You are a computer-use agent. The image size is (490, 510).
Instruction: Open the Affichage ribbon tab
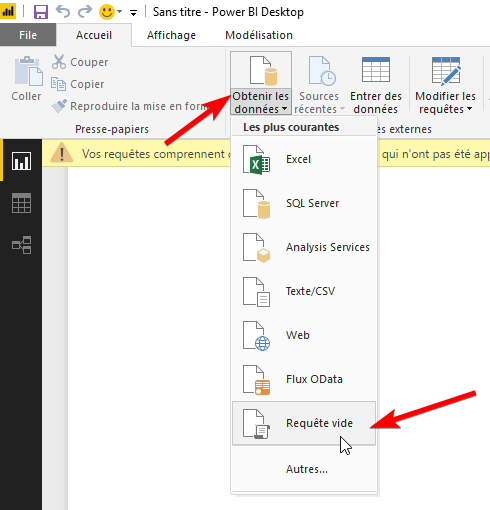171,35
